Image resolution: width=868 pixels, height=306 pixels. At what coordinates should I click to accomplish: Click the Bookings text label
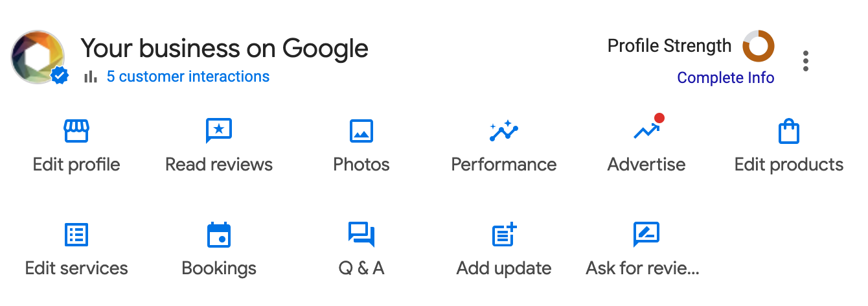219,268
